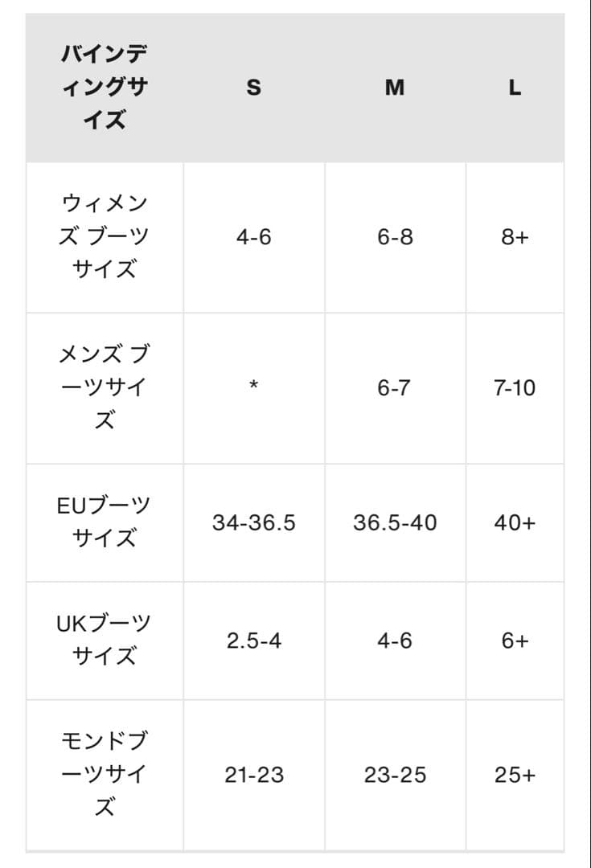Click the 21-23 Mondo size cell
This screenshot has height=868, width=591.
[253, 776]
